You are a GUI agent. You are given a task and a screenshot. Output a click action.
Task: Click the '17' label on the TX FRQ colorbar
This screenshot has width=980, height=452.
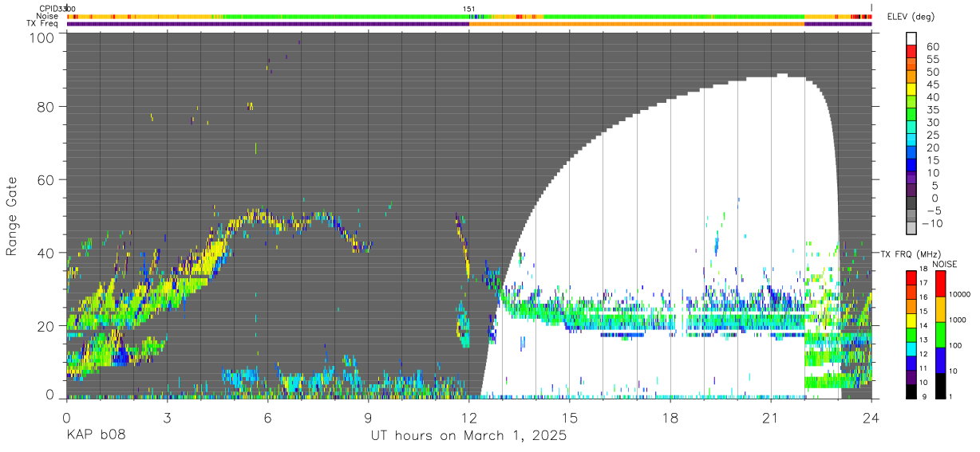click(923, 283)
